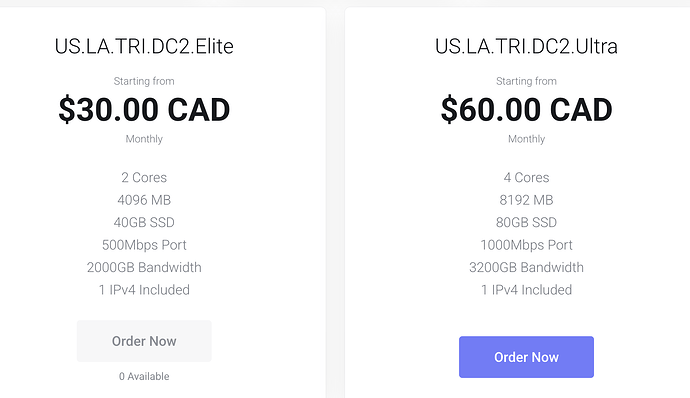Screen dimensions: 690x398
Task: Click the $30.00 CAD price
Action: (144, 110)
